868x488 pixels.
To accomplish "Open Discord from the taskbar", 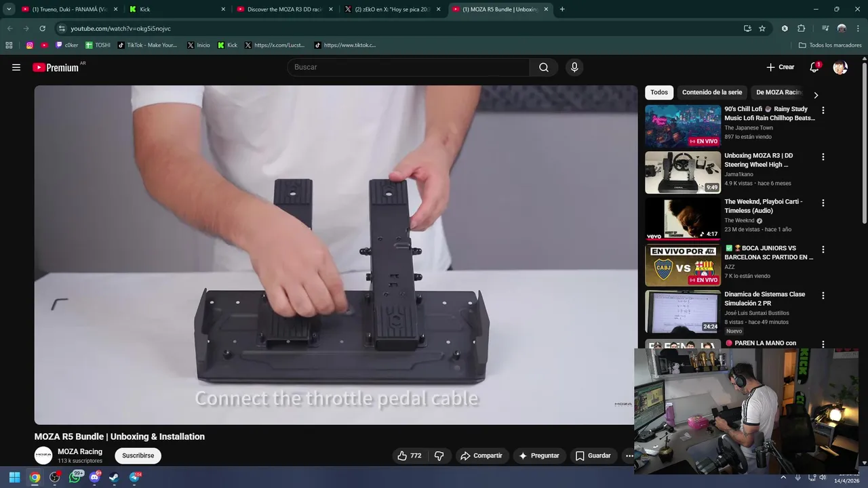I will point(95,477).
